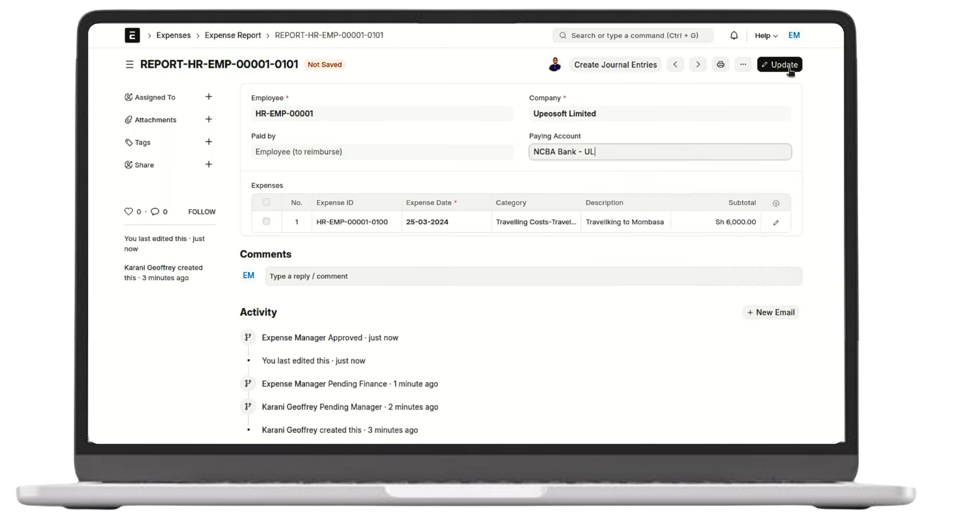Image resolution: width=980 pixels, height=515 pixels.
Task: Select all expenses header checkbox
Action: [x=266, y=202]
